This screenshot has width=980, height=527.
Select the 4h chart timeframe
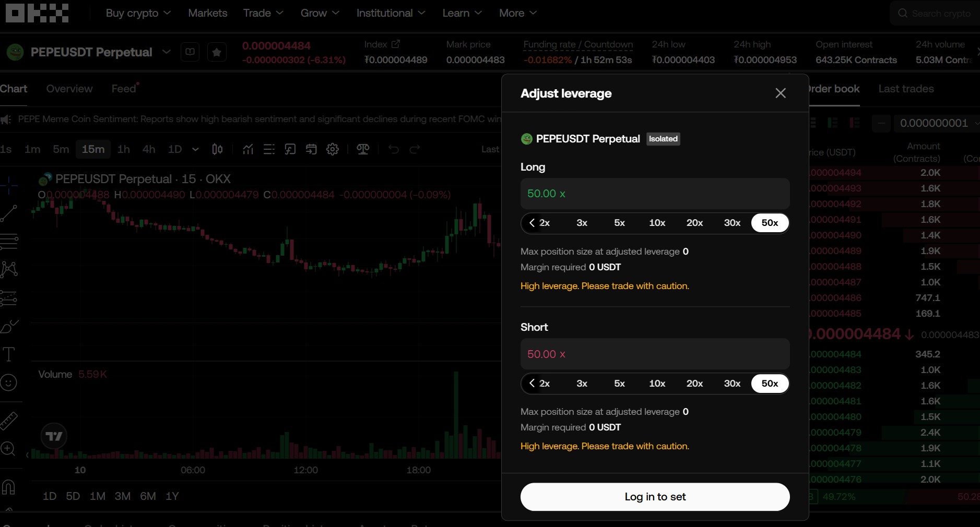(149, 149)
